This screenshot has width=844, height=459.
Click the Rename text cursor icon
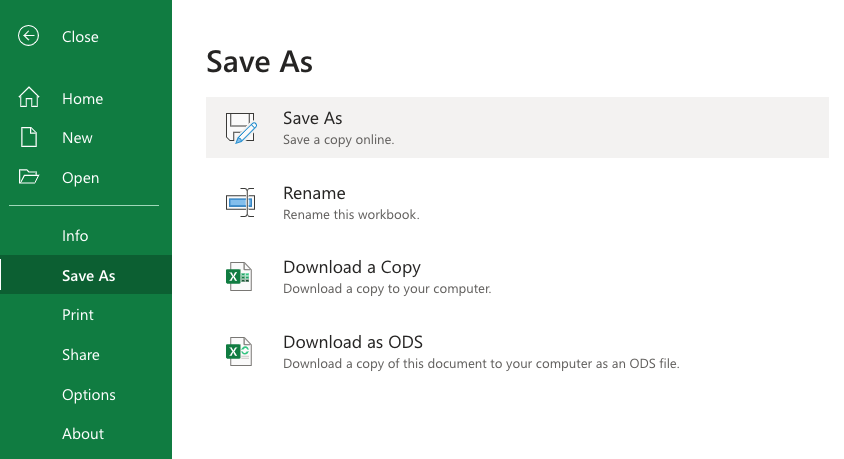241,202
